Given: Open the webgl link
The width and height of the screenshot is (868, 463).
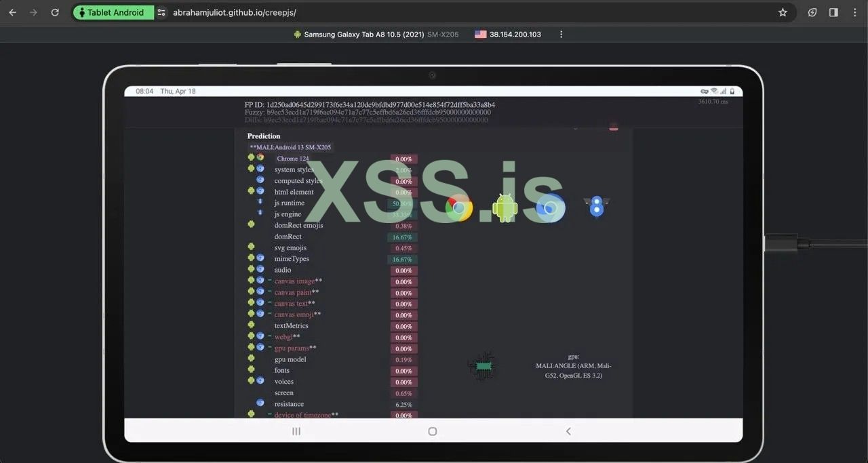Looking at the screenshot, I should pos(283,337).
